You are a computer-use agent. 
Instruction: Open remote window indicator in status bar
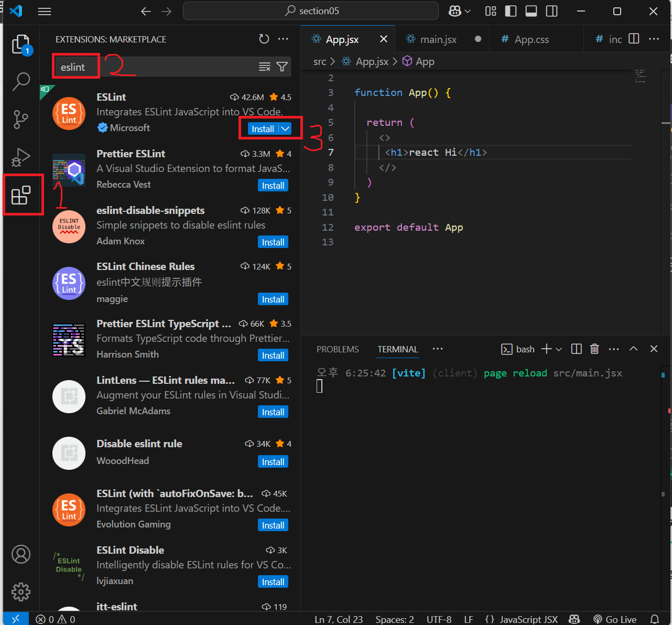(x=16, y=619)
